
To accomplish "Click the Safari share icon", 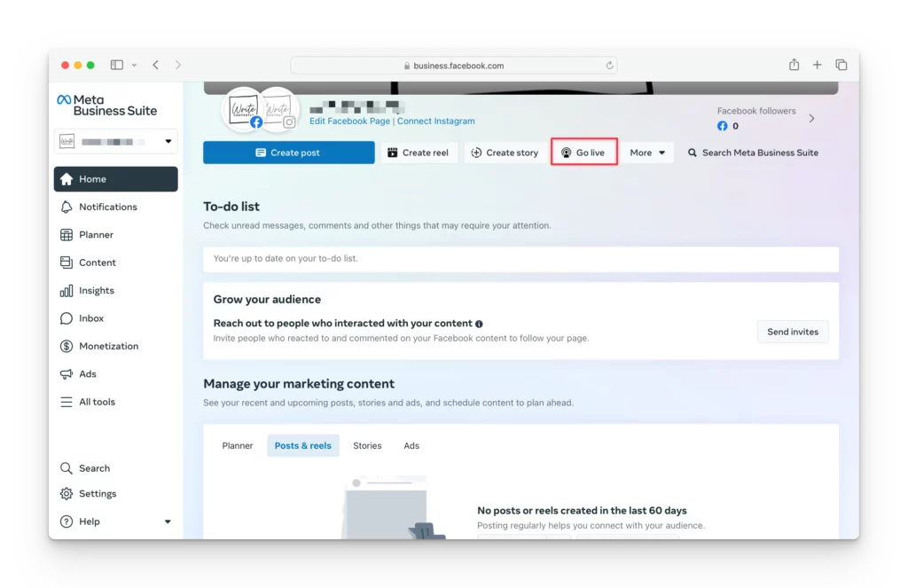I will tap(794, 65).
